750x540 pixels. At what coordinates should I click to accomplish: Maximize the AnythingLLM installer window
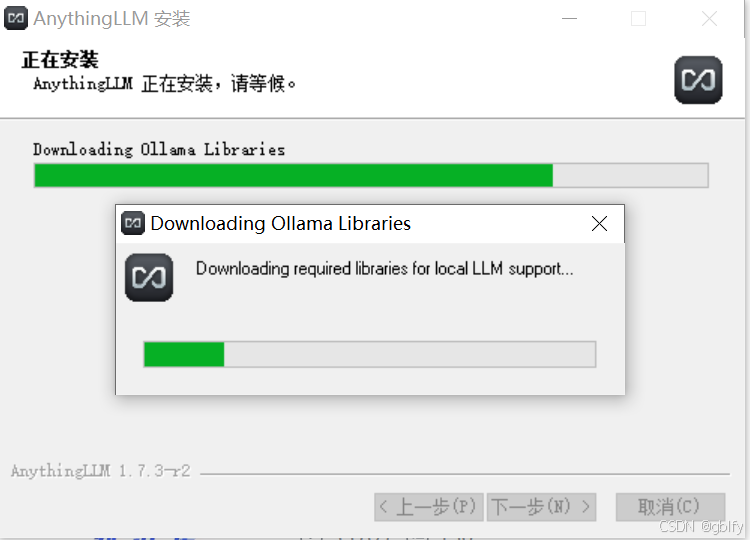point(639,19)
